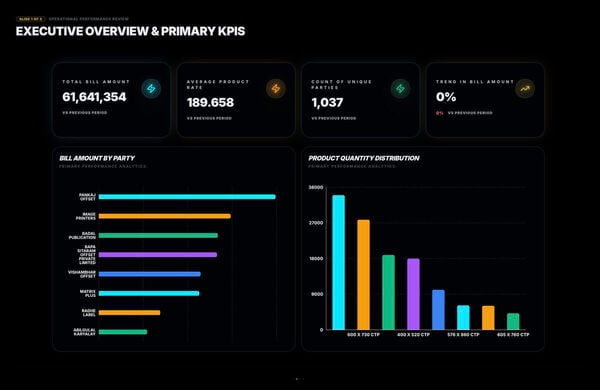Click the Count of Unique Parties green icon

click(400, 89)
